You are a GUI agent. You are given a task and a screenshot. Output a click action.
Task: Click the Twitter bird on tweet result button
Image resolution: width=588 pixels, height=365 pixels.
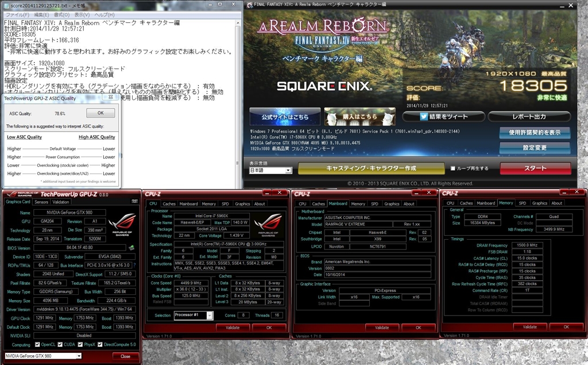point(424,117)
